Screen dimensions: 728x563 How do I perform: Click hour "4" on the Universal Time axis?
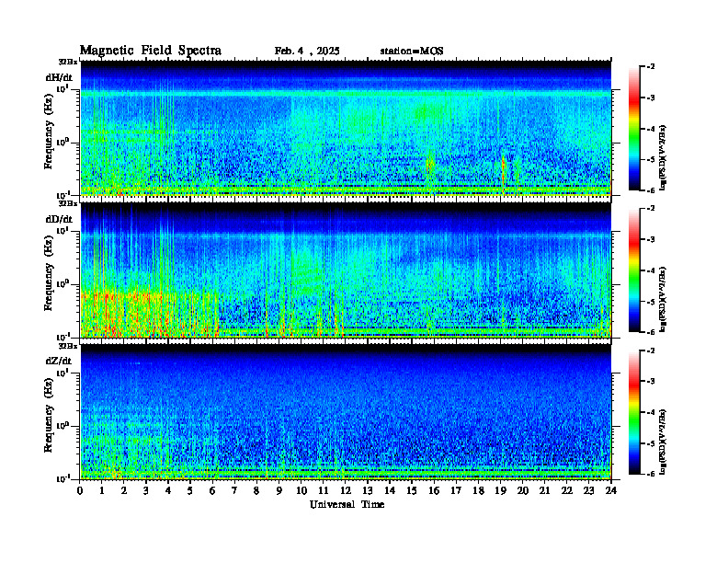pyautogui.click(x=168, y=490)
